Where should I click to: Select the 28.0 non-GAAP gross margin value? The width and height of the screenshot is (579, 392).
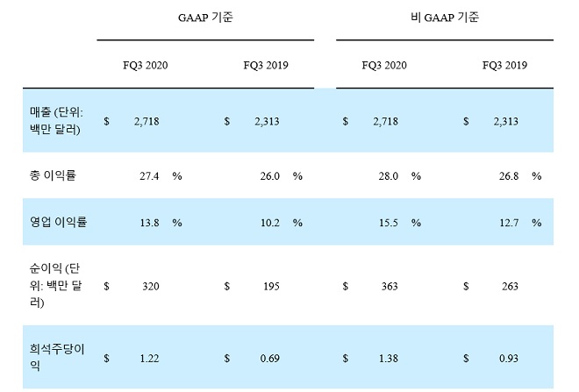(x=387, y=176)
